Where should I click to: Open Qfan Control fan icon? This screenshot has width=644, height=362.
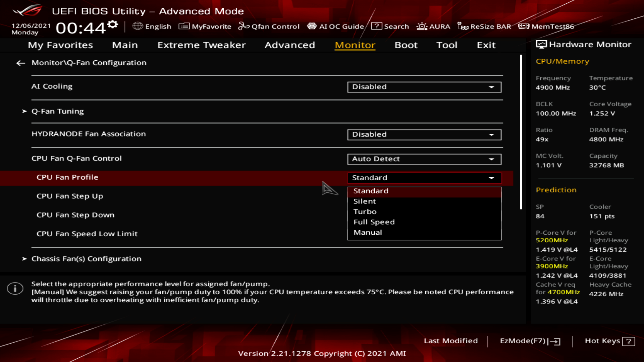coord(244,26)
